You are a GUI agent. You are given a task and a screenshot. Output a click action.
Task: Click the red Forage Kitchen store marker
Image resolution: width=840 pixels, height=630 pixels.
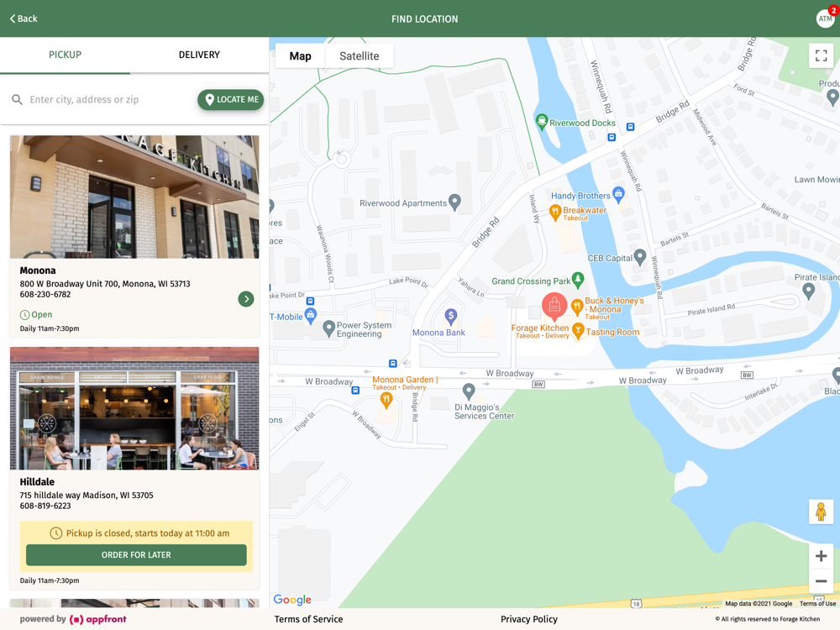[x=554, y=307]
